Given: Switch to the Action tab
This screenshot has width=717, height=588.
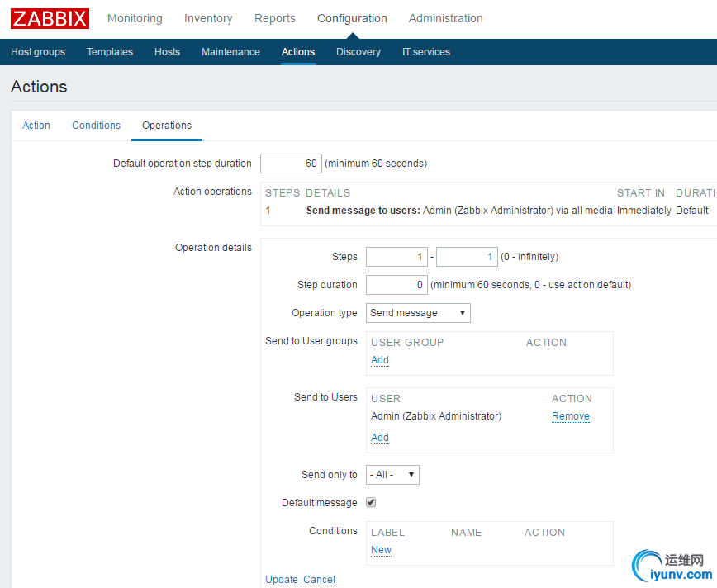Looking at the screenshot, I should click(x=36, y=126).
